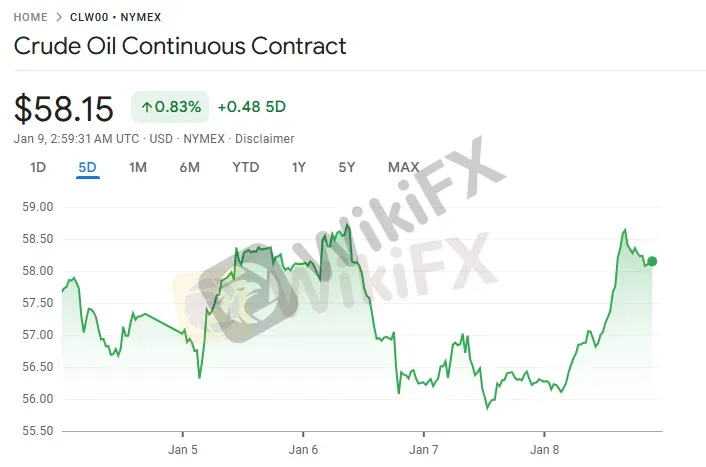Screen dimensions: 706x467
Task: Select the 5D time range tab
Action: coord(87,167)
